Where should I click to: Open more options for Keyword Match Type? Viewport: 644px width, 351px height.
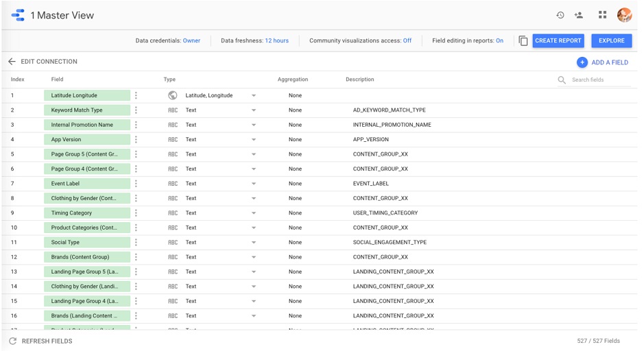(136, 110)
